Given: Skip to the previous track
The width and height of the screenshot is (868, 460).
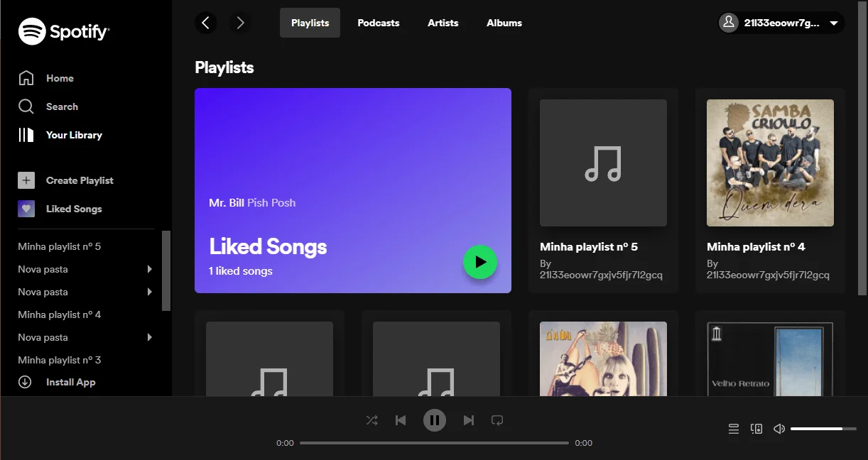Looking at the screenshot, I should coord(401,420).
